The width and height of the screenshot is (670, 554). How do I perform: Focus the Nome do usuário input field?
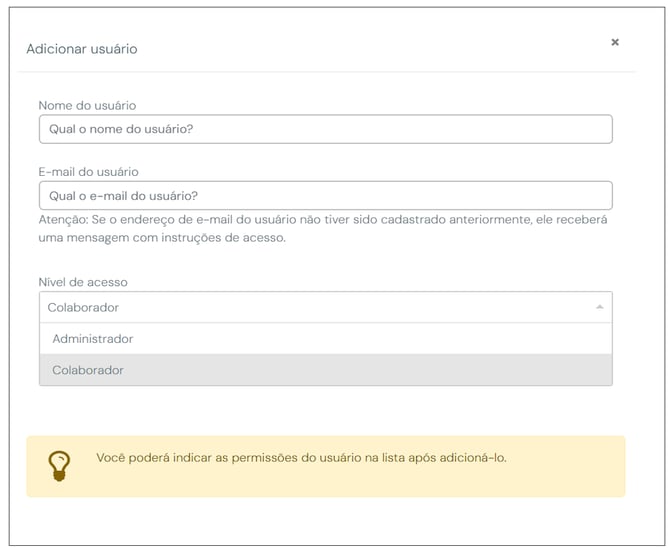tap(326, 129)
